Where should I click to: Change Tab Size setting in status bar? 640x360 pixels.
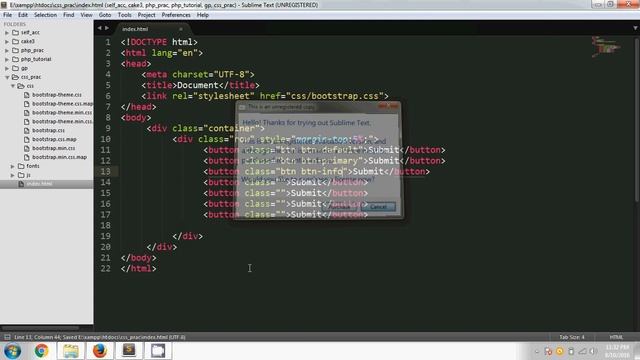coord(571,337)
